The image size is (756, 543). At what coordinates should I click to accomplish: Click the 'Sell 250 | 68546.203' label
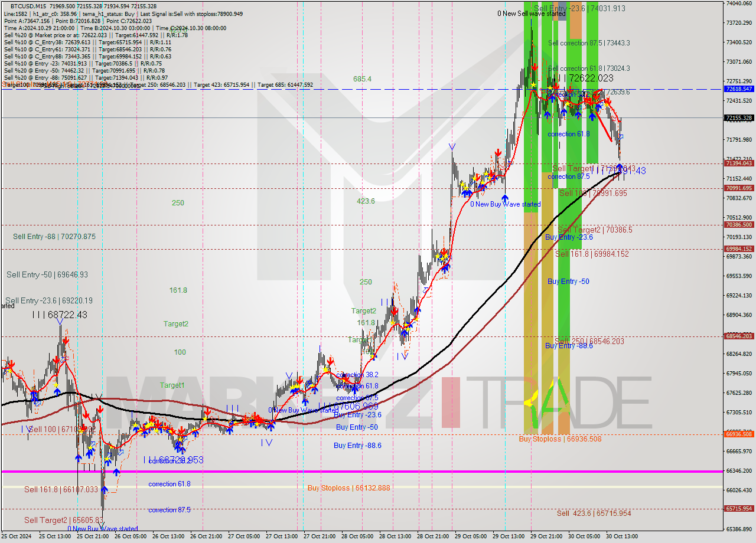(x=590, y=342)
